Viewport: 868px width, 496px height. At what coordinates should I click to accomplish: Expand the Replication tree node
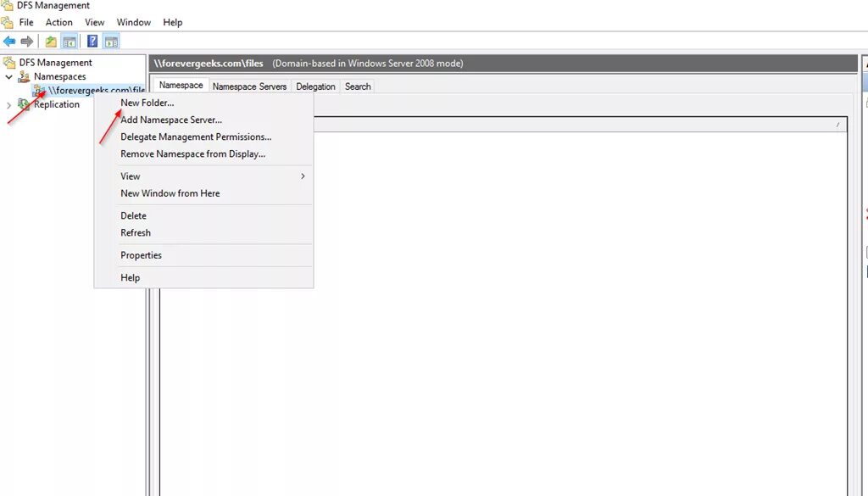click(x=8, y=104)
